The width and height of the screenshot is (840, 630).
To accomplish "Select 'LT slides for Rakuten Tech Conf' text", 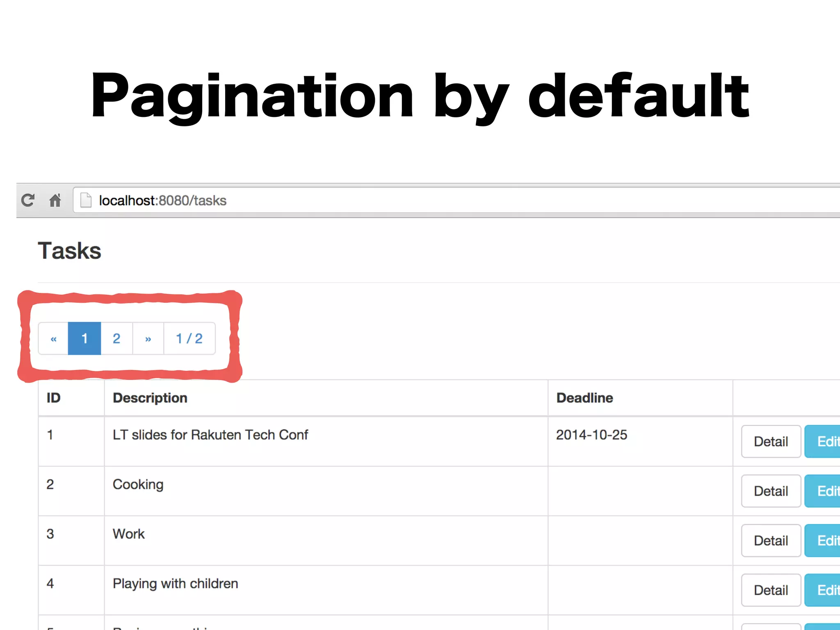I will 210,435.
